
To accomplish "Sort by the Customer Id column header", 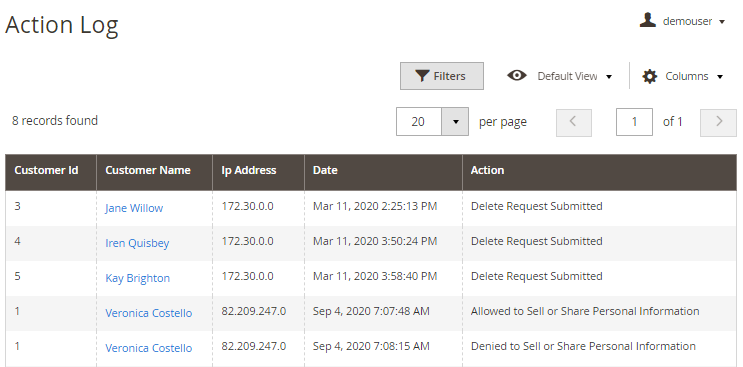I will click(x=51, y=170).
